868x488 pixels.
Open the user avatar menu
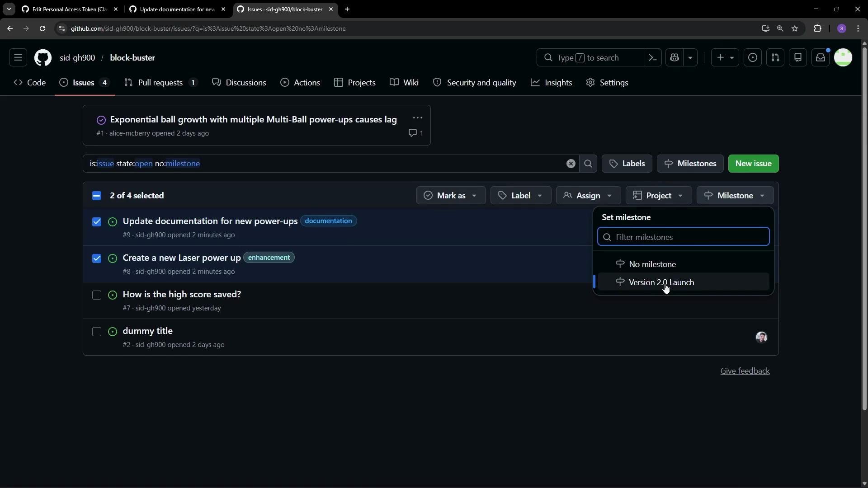tap(843, 58)
